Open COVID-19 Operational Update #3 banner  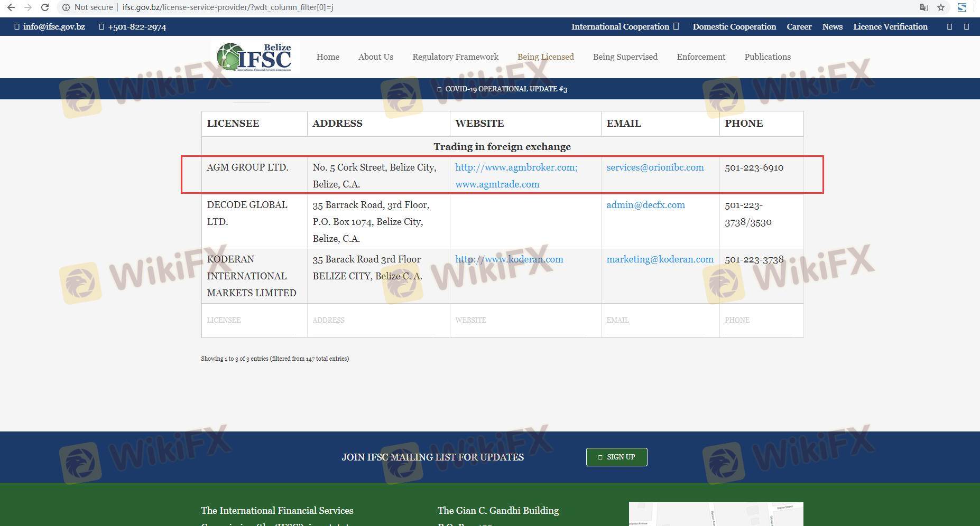pyautogui.click(x=502, y=89)
